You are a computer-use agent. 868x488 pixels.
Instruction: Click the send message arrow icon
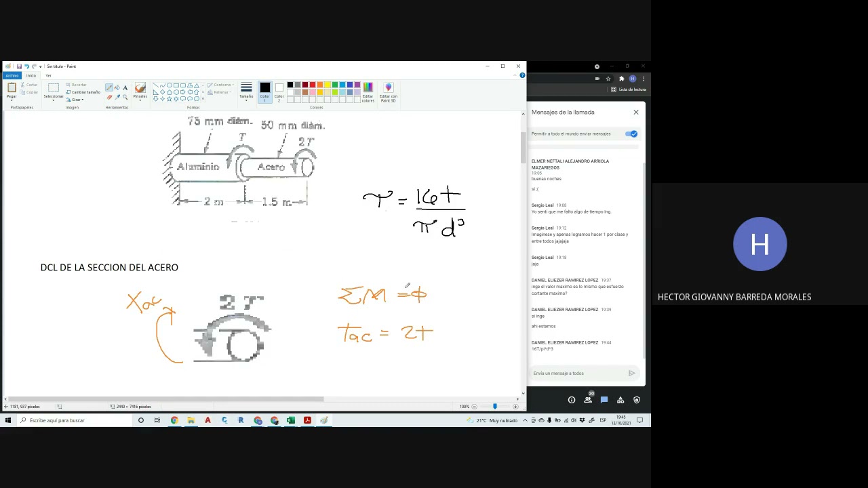click(x=631, y=373)
